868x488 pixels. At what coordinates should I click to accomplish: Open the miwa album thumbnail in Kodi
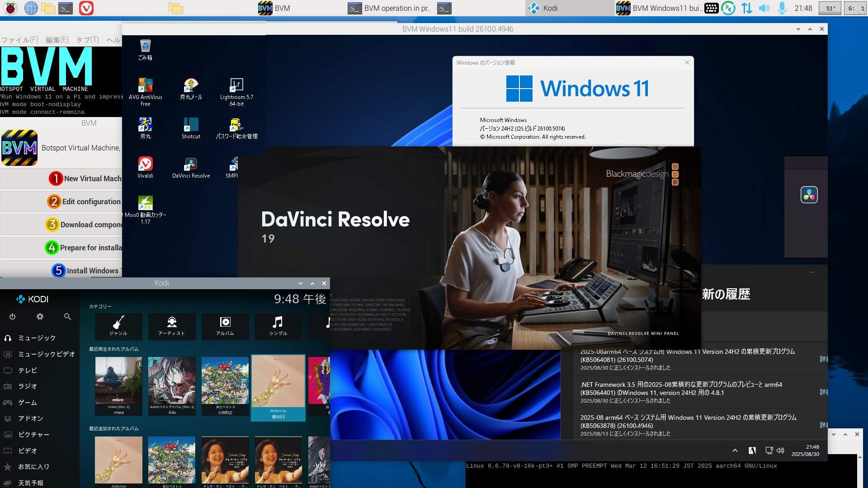118,386
